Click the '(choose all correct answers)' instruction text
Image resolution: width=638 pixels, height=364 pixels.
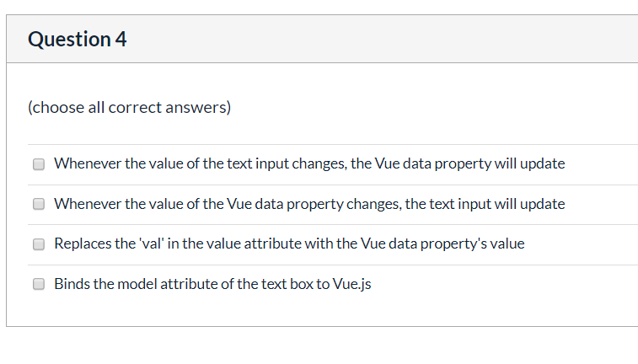130,107
